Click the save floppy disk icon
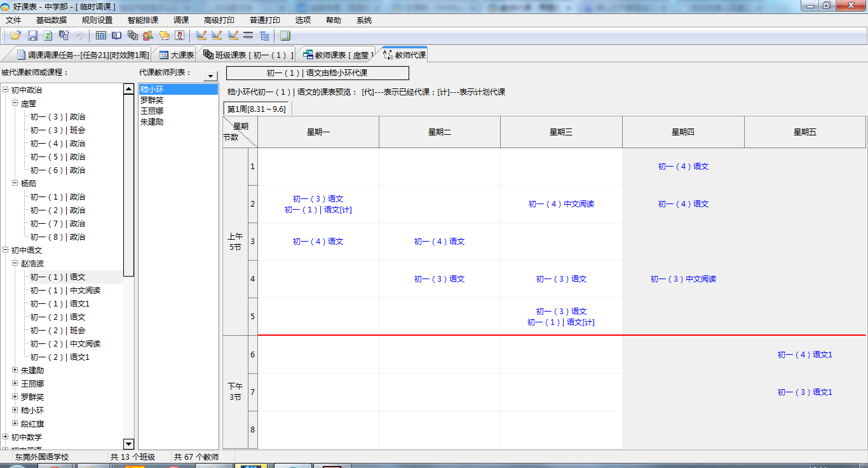 (32, 36)
